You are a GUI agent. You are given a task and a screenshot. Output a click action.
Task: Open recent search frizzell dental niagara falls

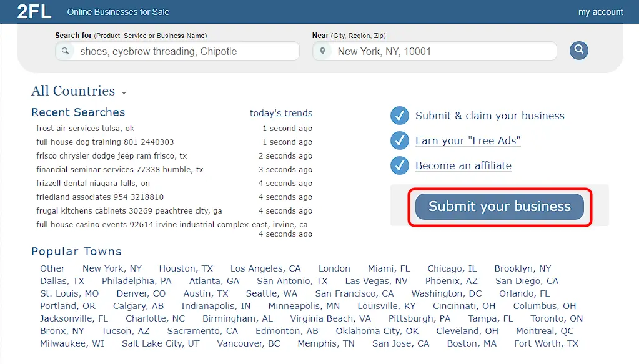(93, 183)
